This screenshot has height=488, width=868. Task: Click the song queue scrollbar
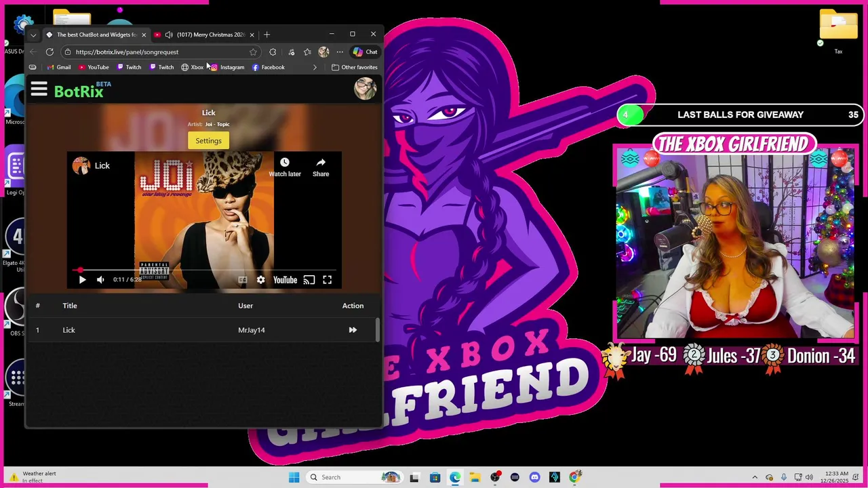(377, 329)
